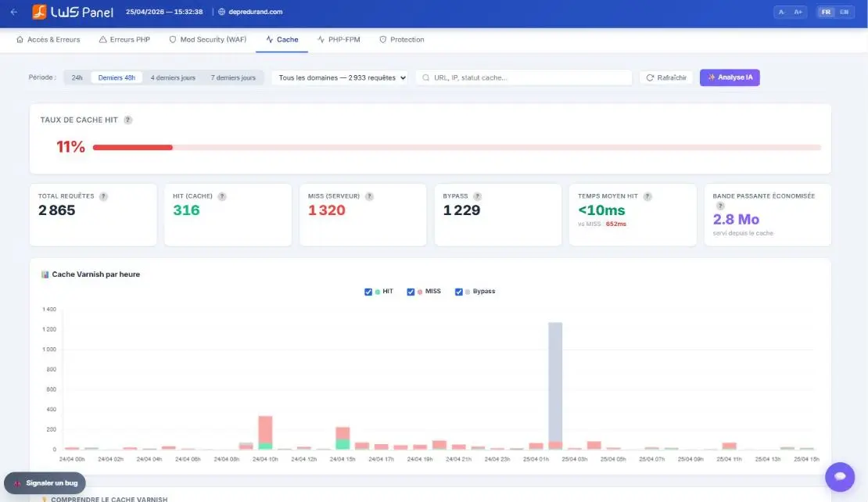Select the 4 derniers jours period

tap(173, 77)
